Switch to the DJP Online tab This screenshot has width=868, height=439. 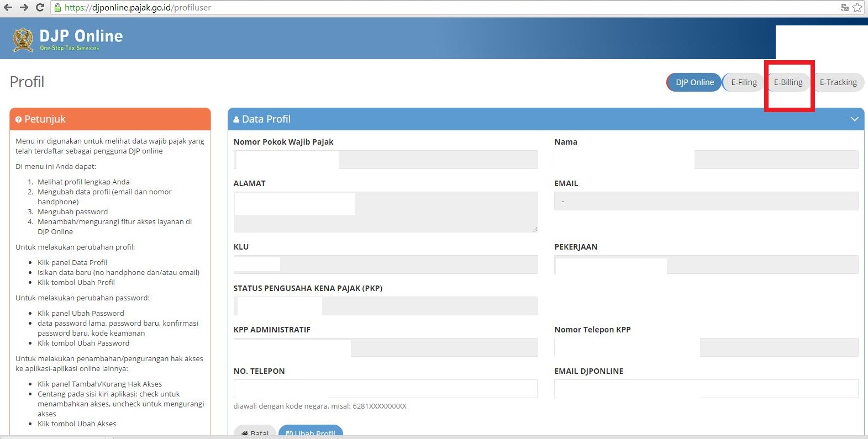point(694,82)
